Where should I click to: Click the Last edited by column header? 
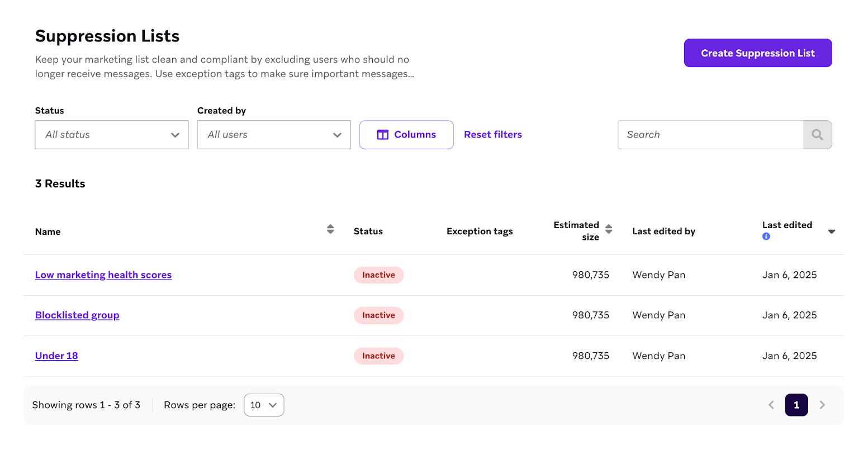click(664, 231)
